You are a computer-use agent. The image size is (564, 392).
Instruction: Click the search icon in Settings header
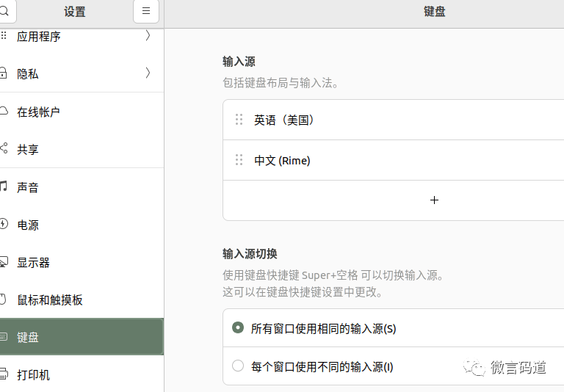pyautogui.click(x=3, y=11)
